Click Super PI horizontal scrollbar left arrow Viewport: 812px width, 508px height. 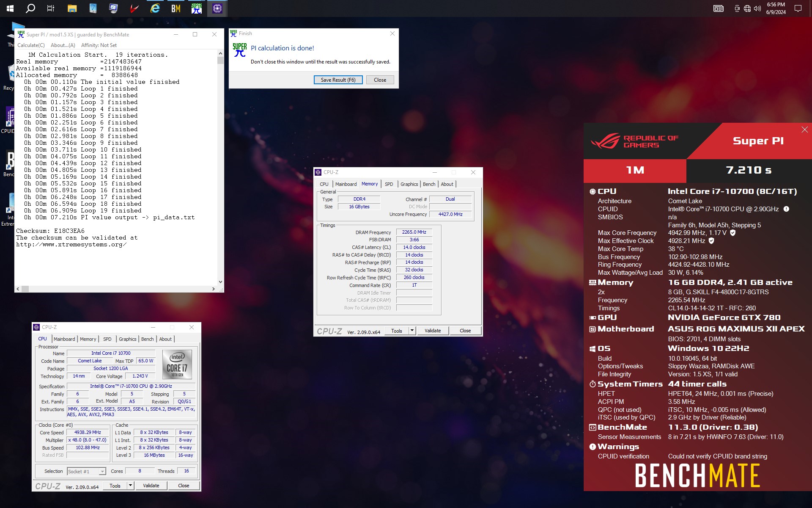point(18,289)
